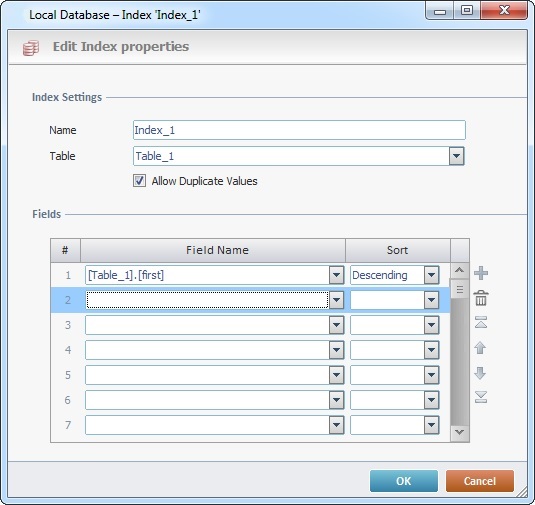This screenshot has height=505, width=535.
Task: Open the Descending sort dropdown in row 1
Action: (431, 275)
